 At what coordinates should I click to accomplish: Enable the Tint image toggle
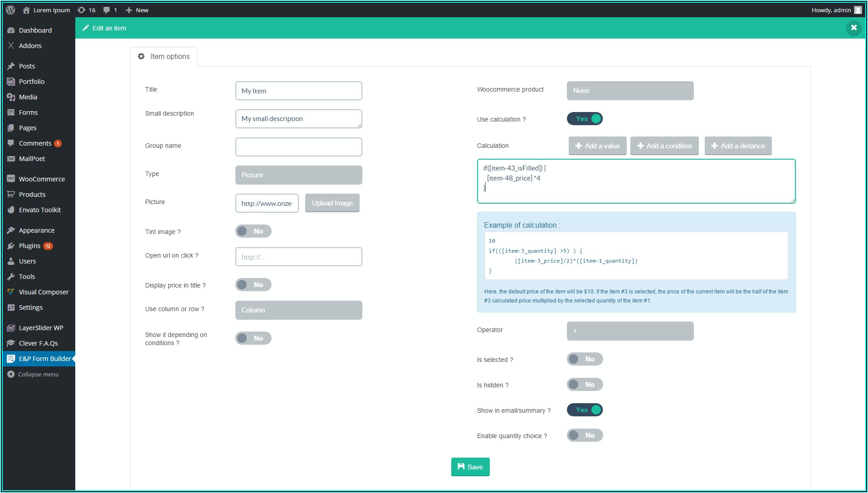253,231
